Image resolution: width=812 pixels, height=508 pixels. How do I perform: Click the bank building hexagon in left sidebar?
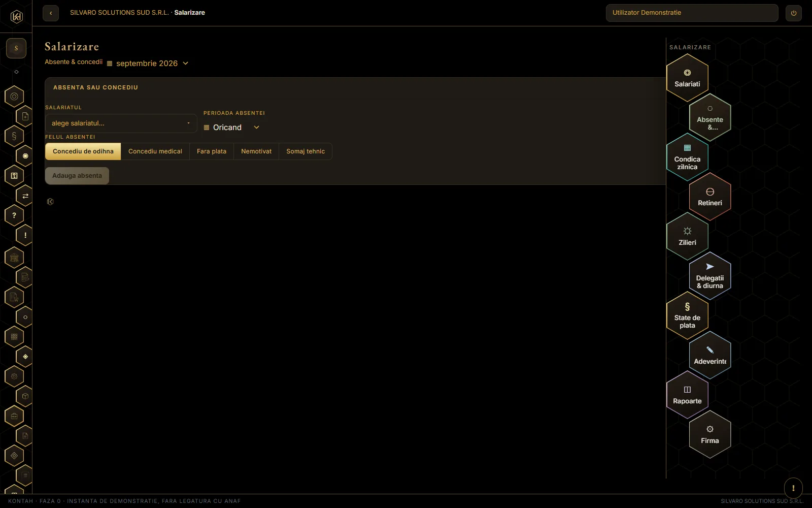tap(14, 258)
